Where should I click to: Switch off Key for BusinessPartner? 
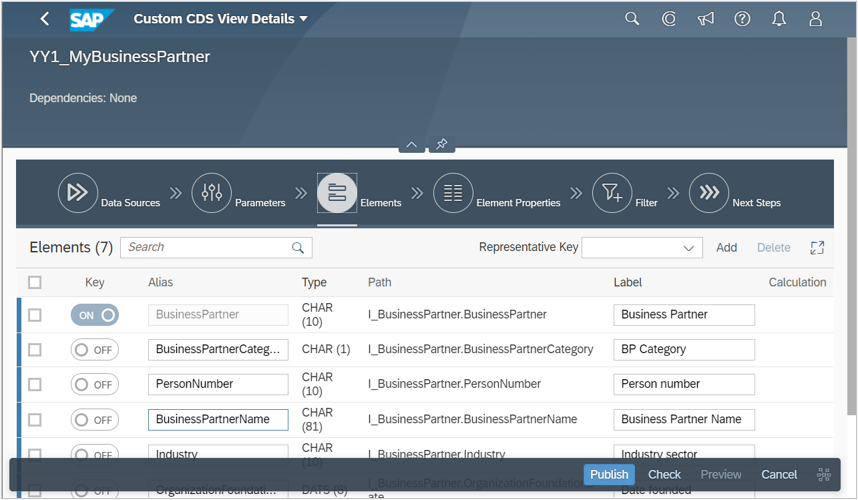95,315
